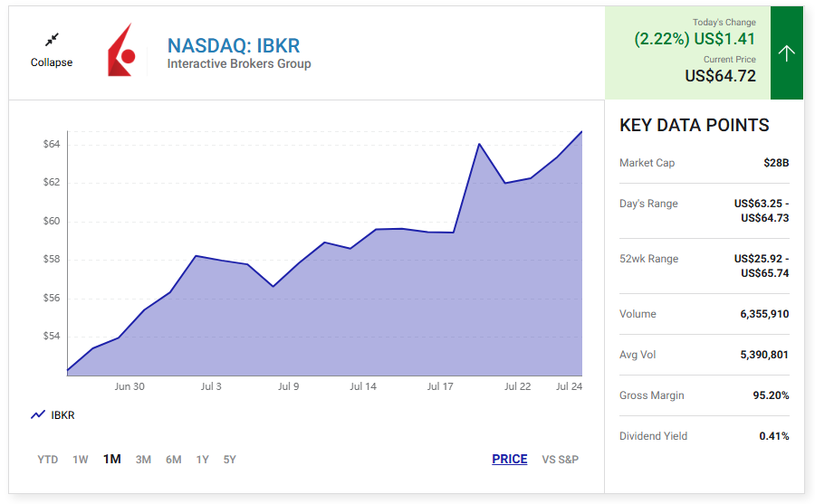
Task: Click the green up-arrow price change icon
Action: point(786,53)
